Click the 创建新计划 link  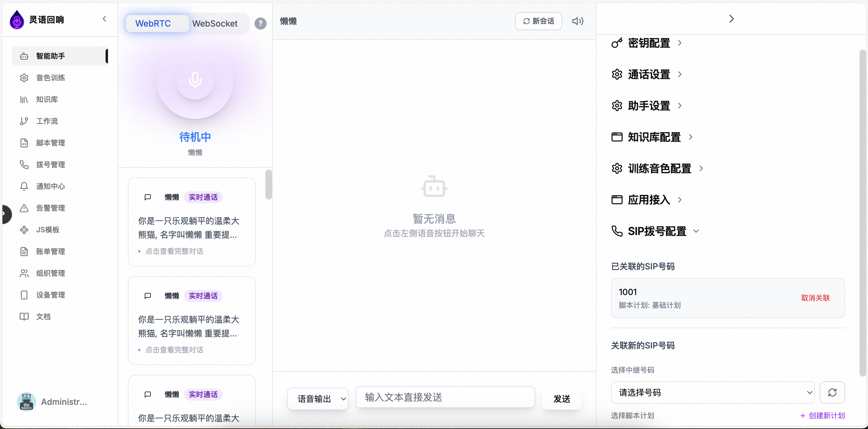click(822, 415)
